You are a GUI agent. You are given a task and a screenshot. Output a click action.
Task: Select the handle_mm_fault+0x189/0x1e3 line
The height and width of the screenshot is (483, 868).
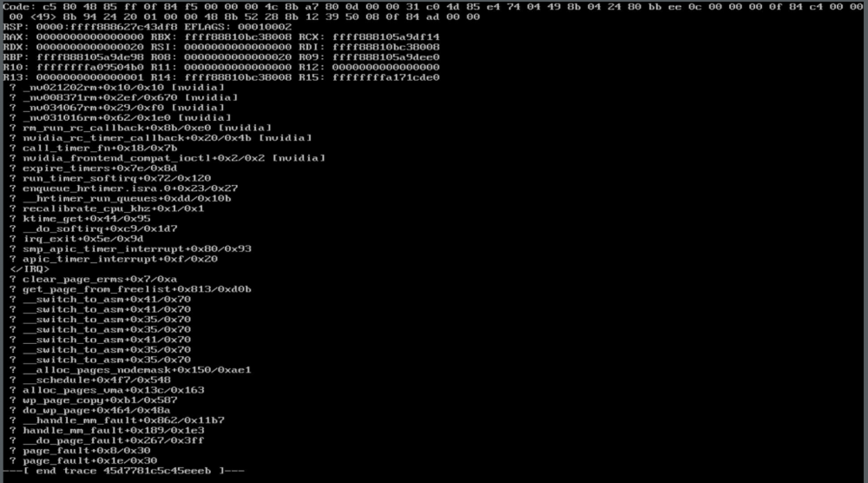[x=107, y=430]
